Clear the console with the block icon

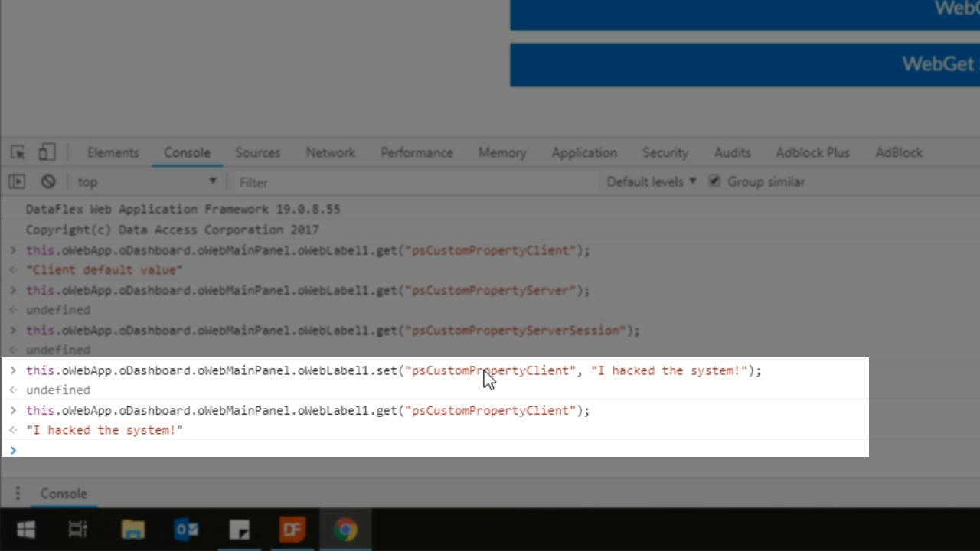pyautogui.click(x=48, y=182)
